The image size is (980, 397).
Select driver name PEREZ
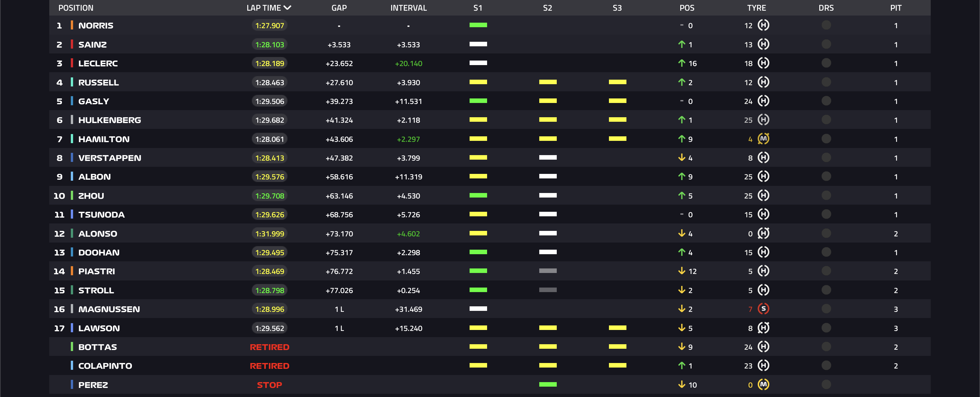[x=93, y=385]
